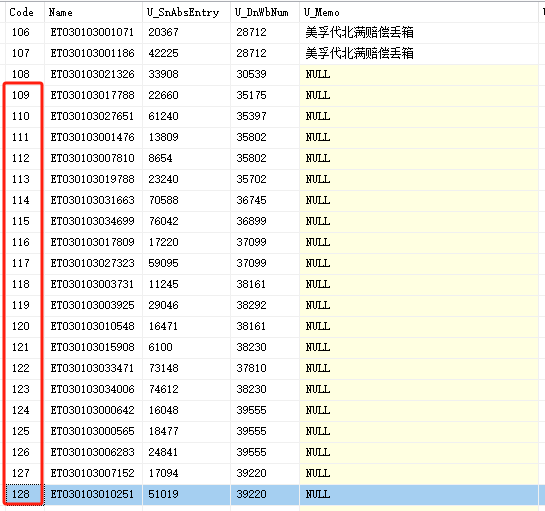Click U_SnAbsEntry cell 22660

[186, 96]
